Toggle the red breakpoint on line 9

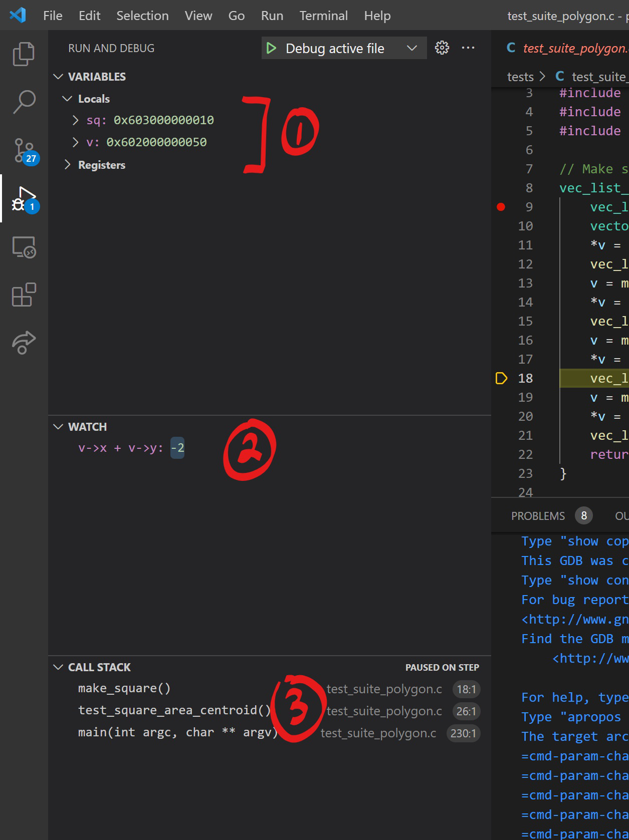tap(501, 207)
